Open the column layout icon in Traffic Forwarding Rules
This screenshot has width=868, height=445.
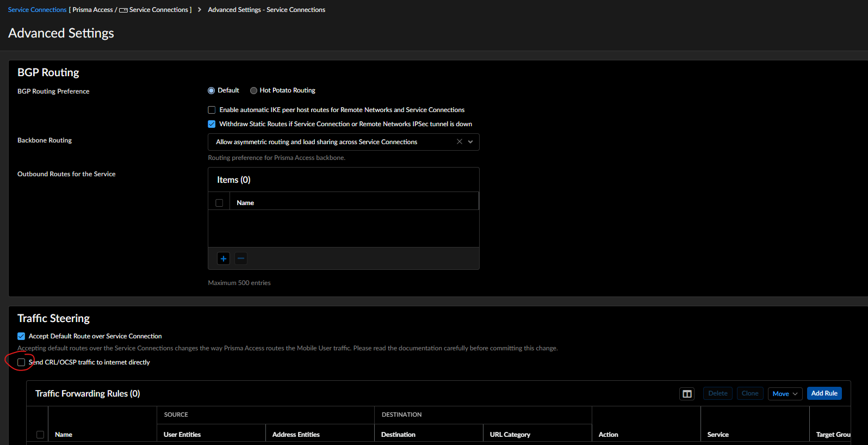click(687, 394)
